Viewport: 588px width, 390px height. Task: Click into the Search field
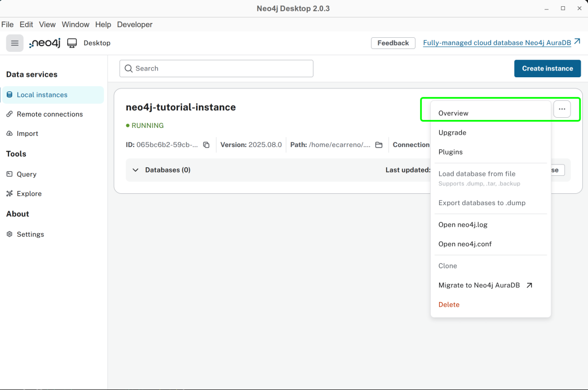point(216,68)
